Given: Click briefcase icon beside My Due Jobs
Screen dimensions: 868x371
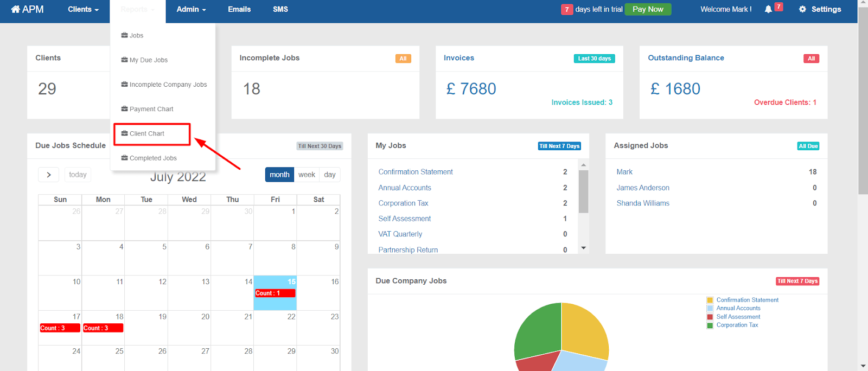Looking at the screenshot, I should pyautogui.click(x=124, y=60).
